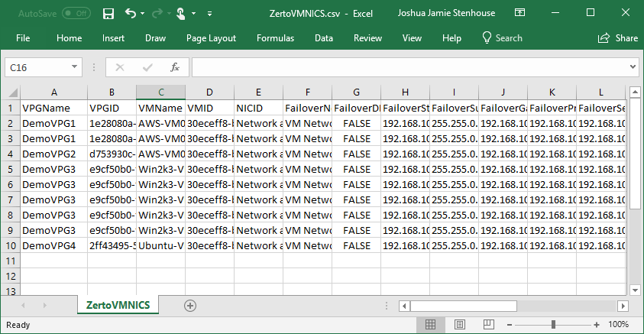Open the Formulas ribbon tab
This screenshot has height=334, width=644.
point(275,38)
